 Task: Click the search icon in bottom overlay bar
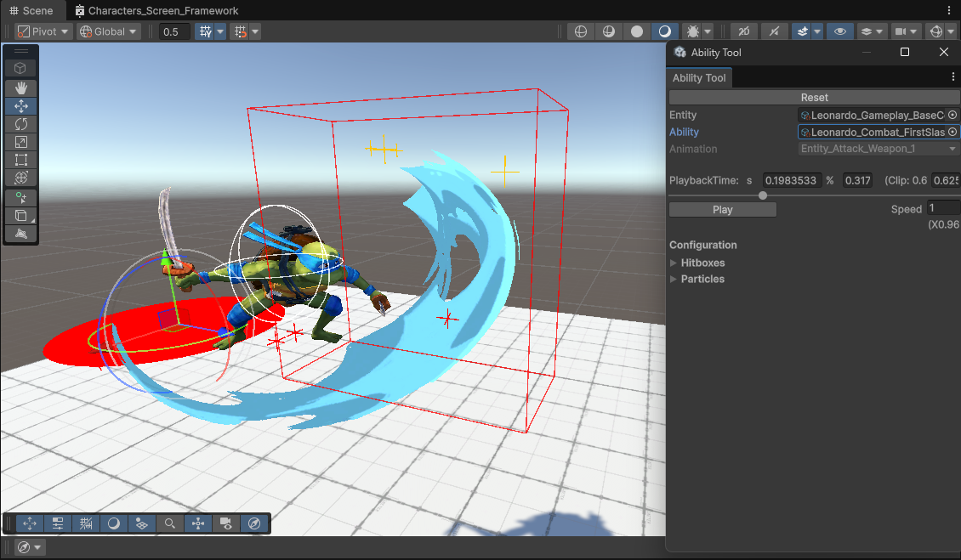(x=170, y=523)
